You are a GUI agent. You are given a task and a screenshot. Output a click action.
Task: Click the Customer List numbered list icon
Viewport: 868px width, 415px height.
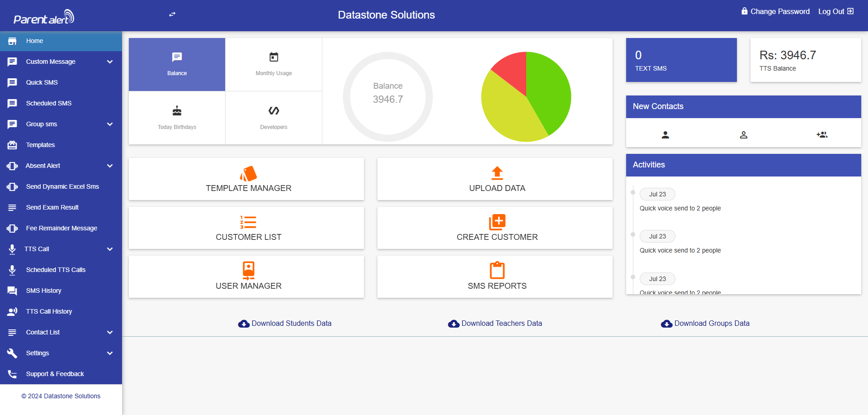coord(249,222)
